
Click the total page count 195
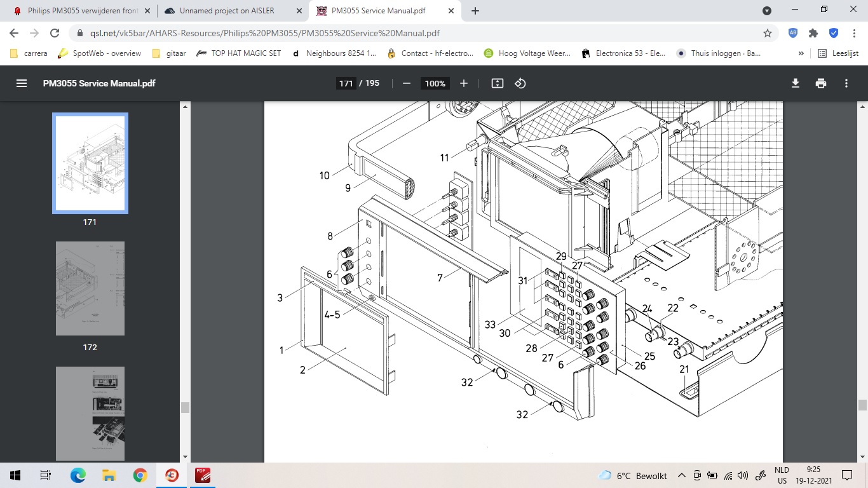[x=372, y=83]
